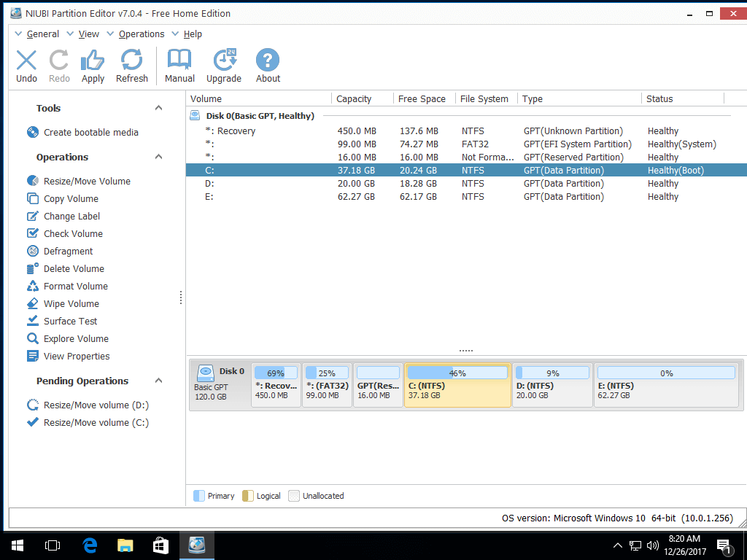Image resolution: width=747 pixels, height=560 pixels.
Task: Click C: (NTFS) 46% usage bar
Action: [x=457, y=373]
